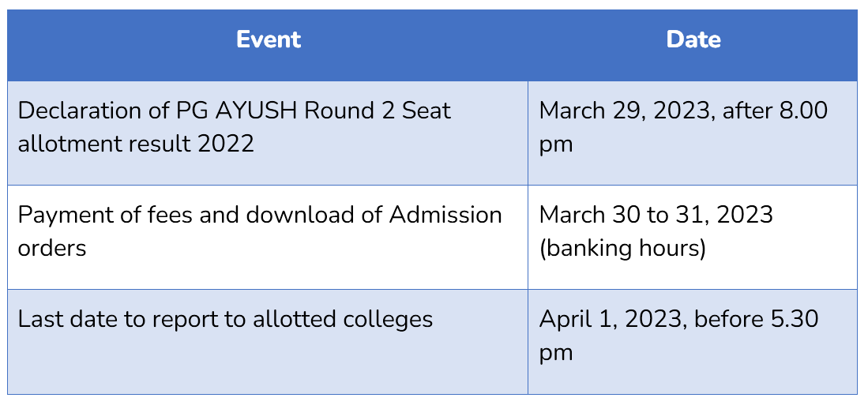Viewport: 868px width, 409px height.
Task: Click the April 1, 2023 date cell
Action: 693,341
